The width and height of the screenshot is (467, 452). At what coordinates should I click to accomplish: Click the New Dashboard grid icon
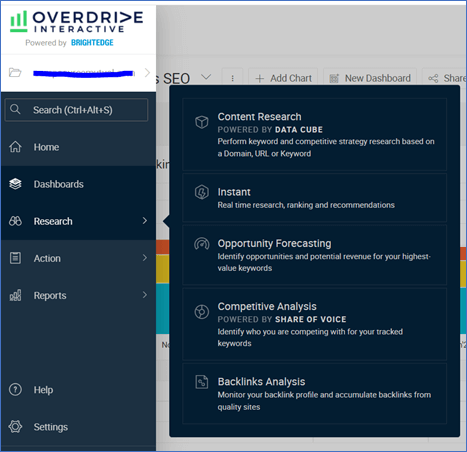click(x=334, y=78)
